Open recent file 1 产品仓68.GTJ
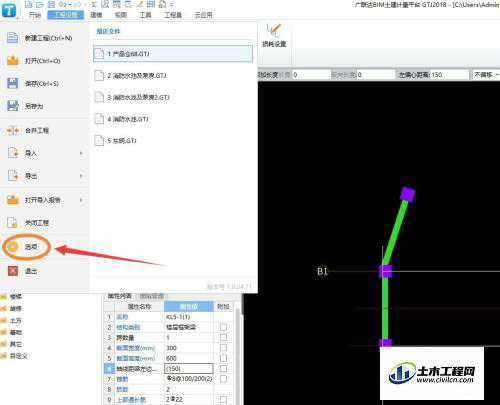 click(x=173, y=54)
